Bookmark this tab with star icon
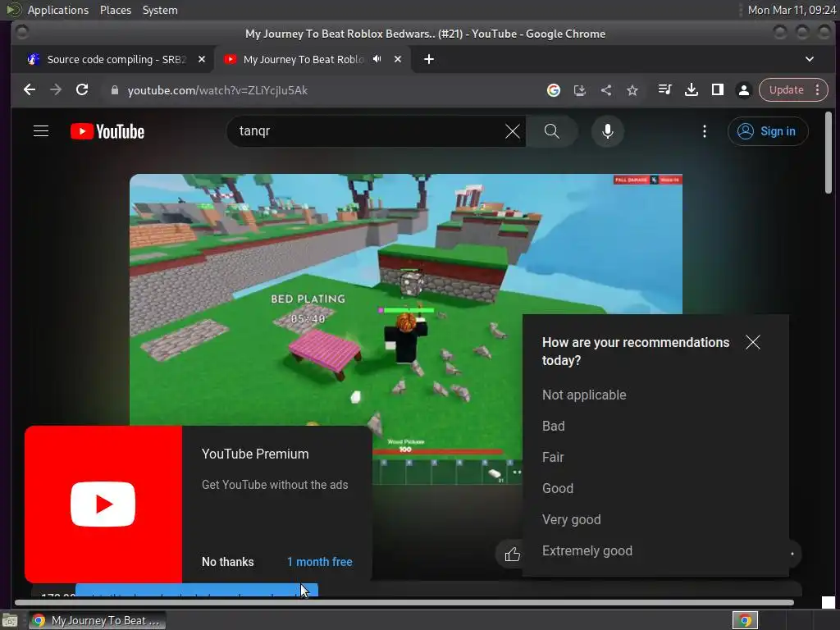840x630 pixels. (x=632, y=90)
